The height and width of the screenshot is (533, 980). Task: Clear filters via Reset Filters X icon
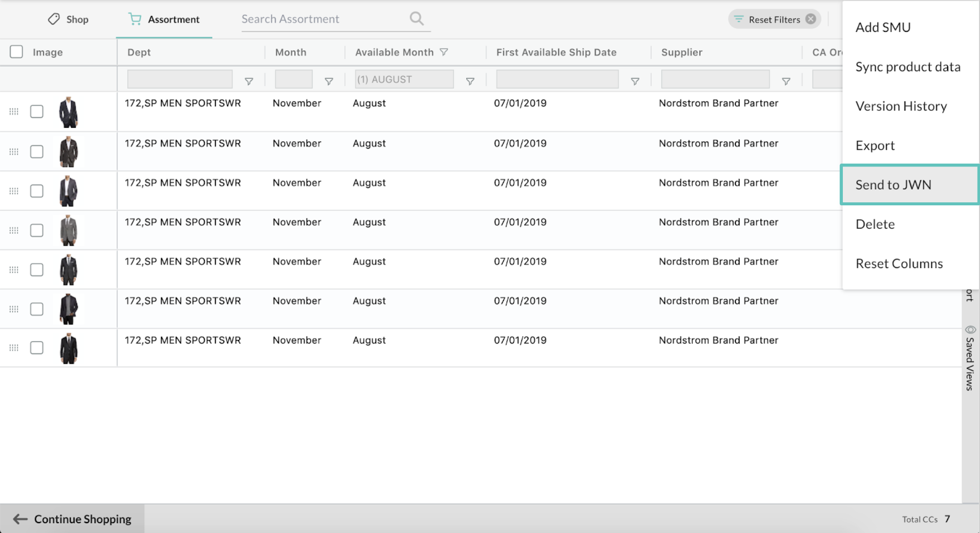(x=811, y=19)
